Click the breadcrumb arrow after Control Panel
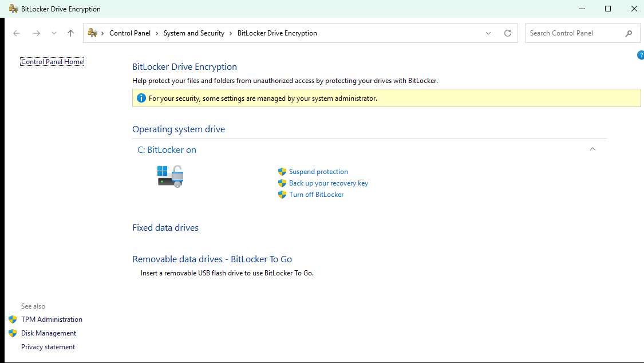 (157, 33)
